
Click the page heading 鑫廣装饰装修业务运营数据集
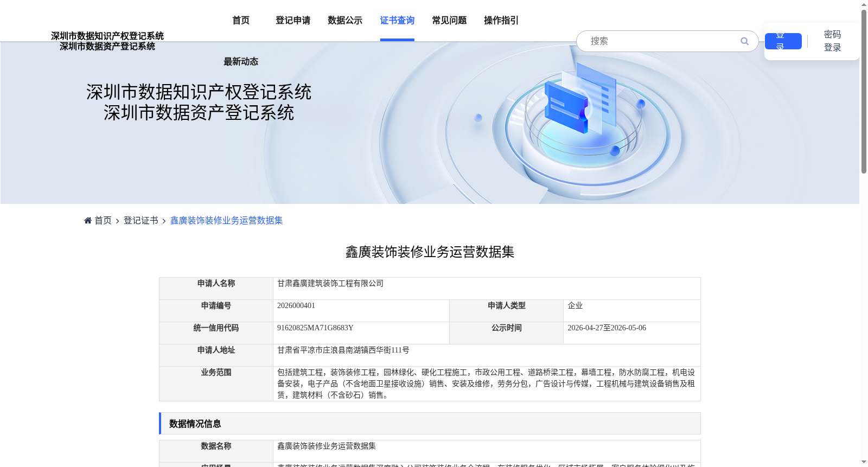(x=430, y=252)
